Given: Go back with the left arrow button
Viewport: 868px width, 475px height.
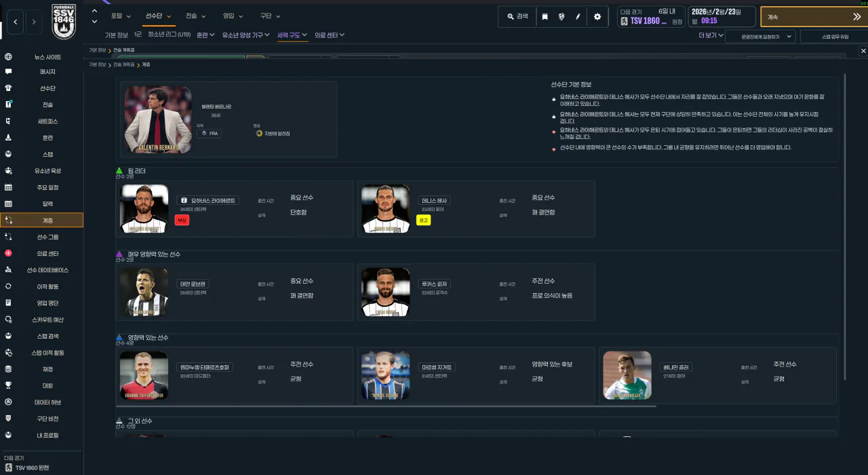Looking at the screenshot, I should coord(16,22).
